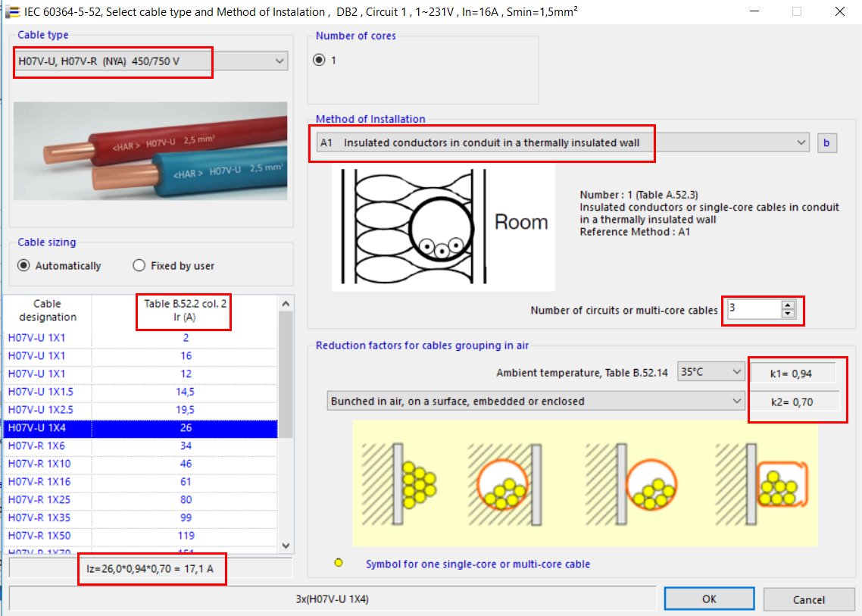Click the small b button beside installation method
The width and height of the screenshot is (862, 616).
826,142
